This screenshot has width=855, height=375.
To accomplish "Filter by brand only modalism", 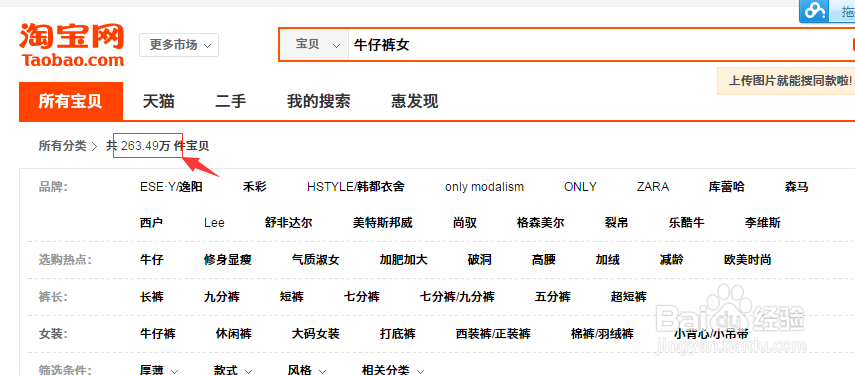I will click(x=484, y=188).
